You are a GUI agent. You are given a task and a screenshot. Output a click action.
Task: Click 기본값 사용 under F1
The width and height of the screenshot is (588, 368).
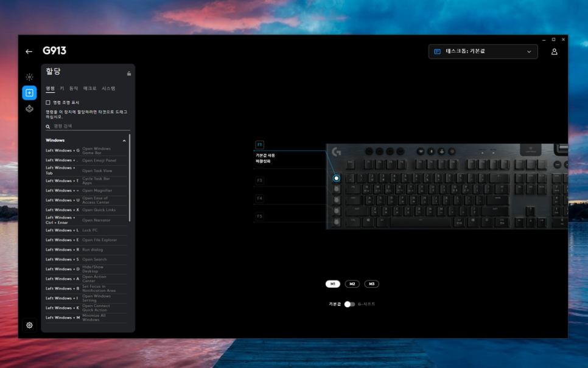pos(265,155)
